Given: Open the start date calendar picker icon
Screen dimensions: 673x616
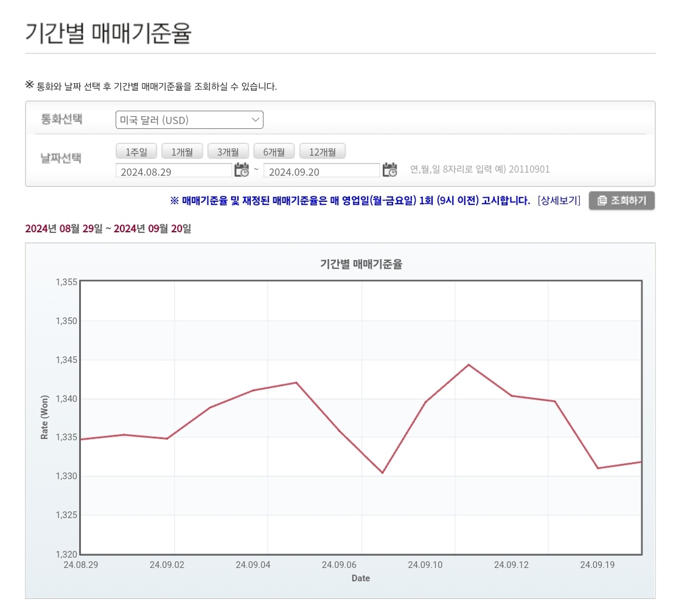Looking at the screenshot, I should (242, 170).
